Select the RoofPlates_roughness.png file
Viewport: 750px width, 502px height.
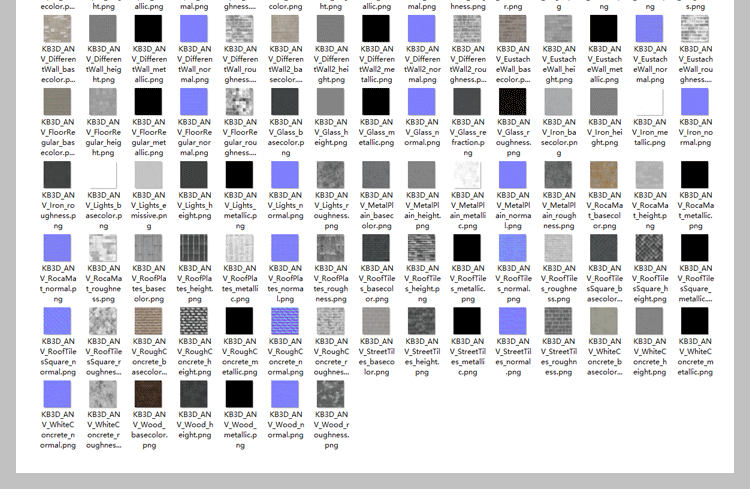point(331,248)
